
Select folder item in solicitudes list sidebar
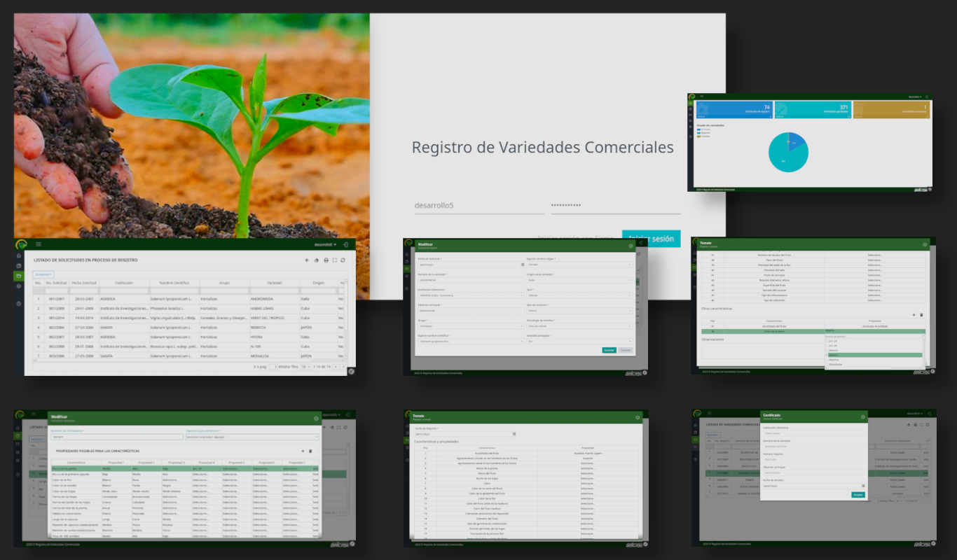19,276
